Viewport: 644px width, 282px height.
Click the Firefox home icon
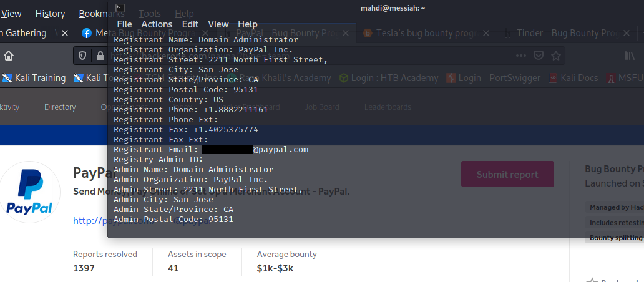(x=9, y=56)
